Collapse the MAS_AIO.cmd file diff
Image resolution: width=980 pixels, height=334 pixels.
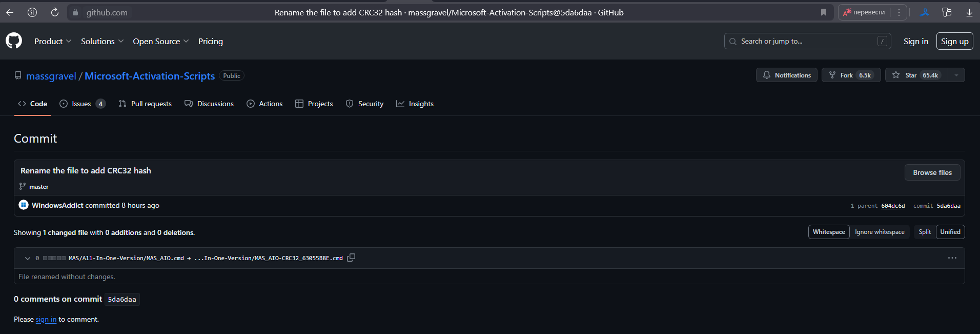(x=28, y=258)
